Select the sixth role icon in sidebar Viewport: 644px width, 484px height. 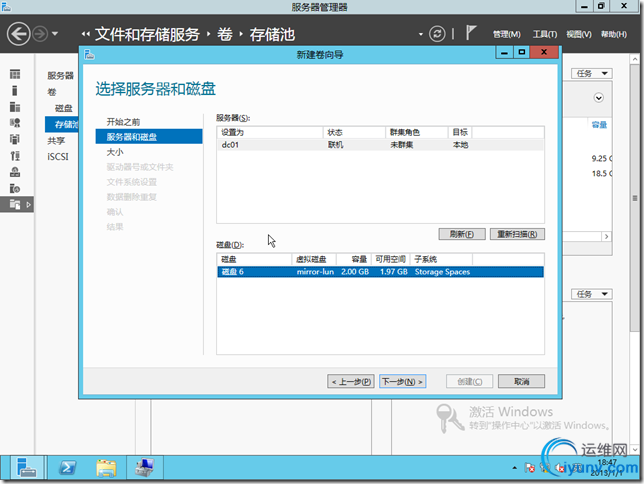(15, 156)
